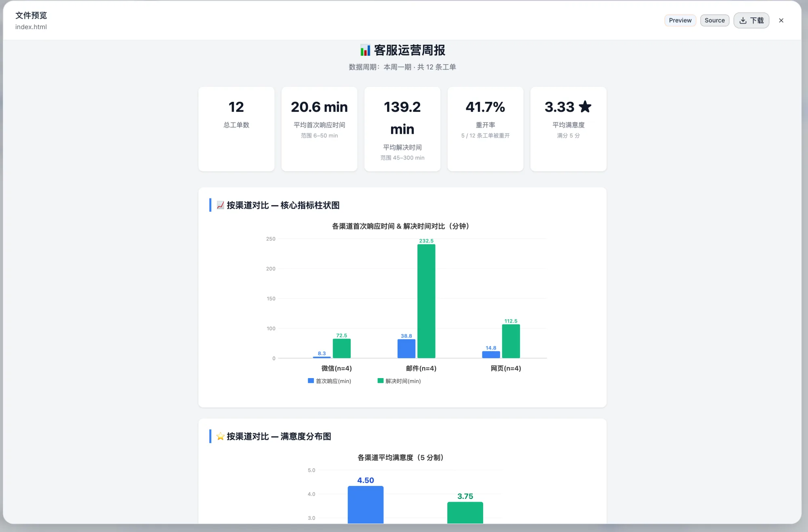Click the green 3.75 satisfaction bar
This screenshot has width=808, height=532.
[x=465, y=513]
